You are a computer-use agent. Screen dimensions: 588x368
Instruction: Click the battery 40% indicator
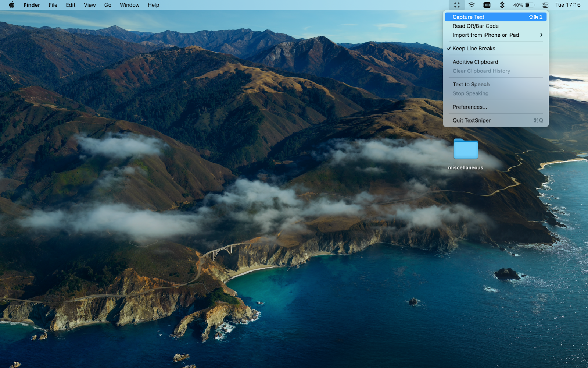click(524, 5)
